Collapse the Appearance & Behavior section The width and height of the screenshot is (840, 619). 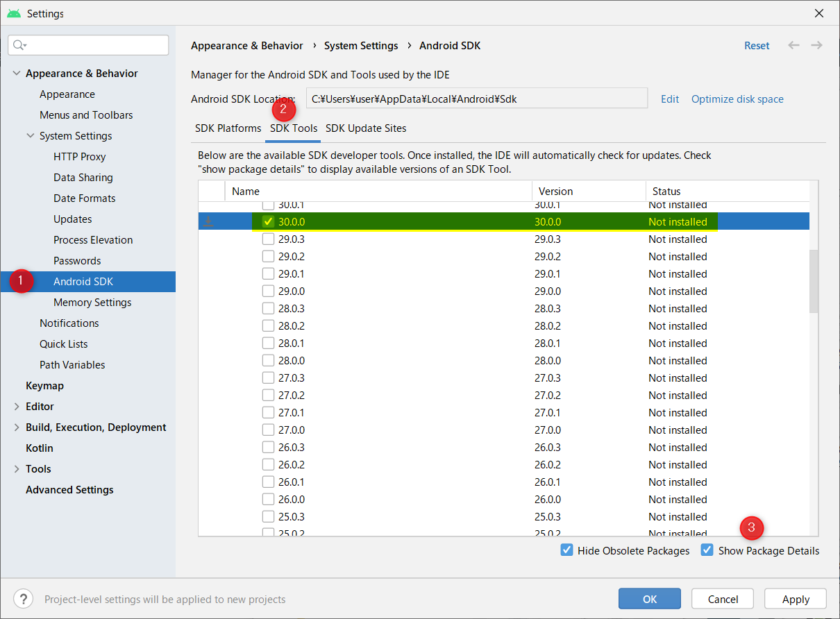point(15,73)
